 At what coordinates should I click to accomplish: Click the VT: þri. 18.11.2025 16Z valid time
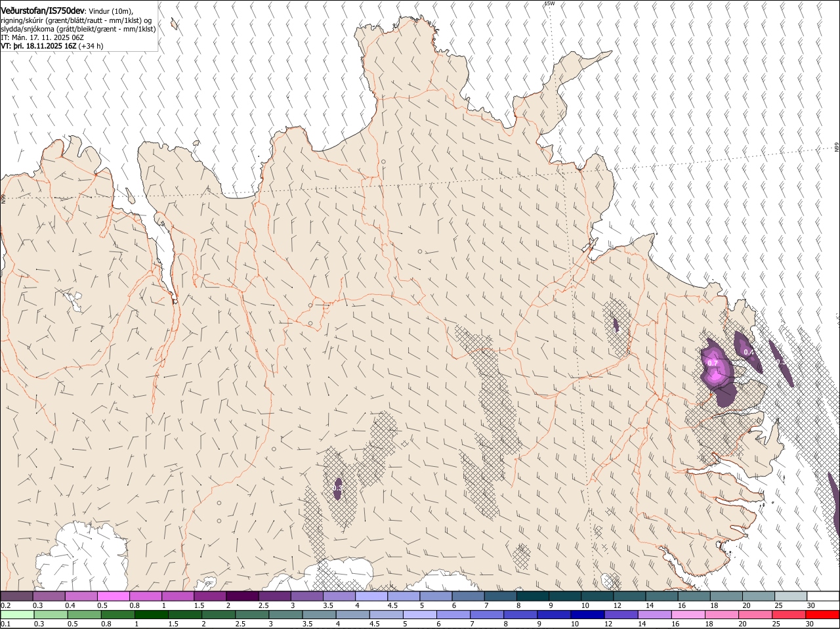coord(38,46)
